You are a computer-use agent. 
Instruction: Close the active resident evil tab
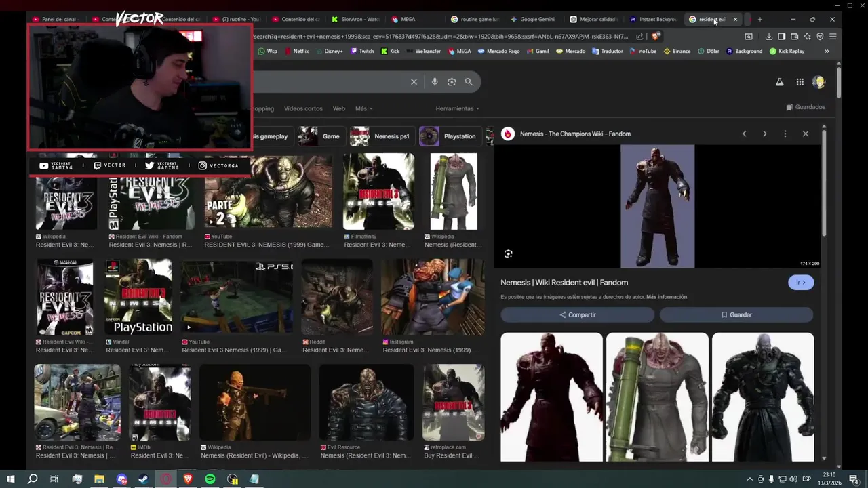[x=735, y=19]
